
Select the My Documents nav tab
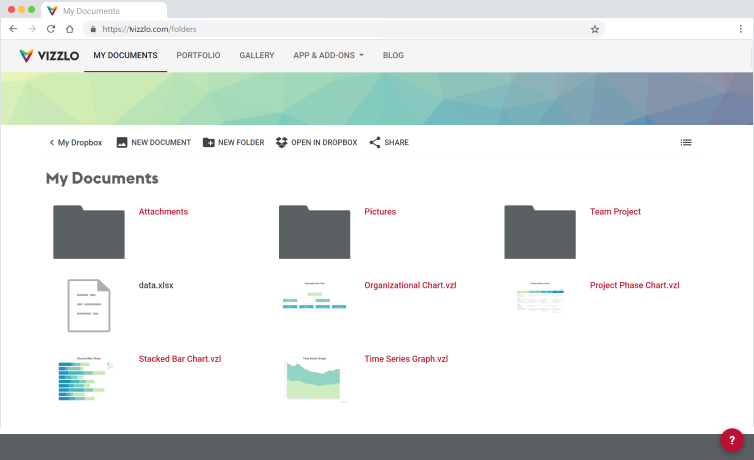(x=126, y=55)
